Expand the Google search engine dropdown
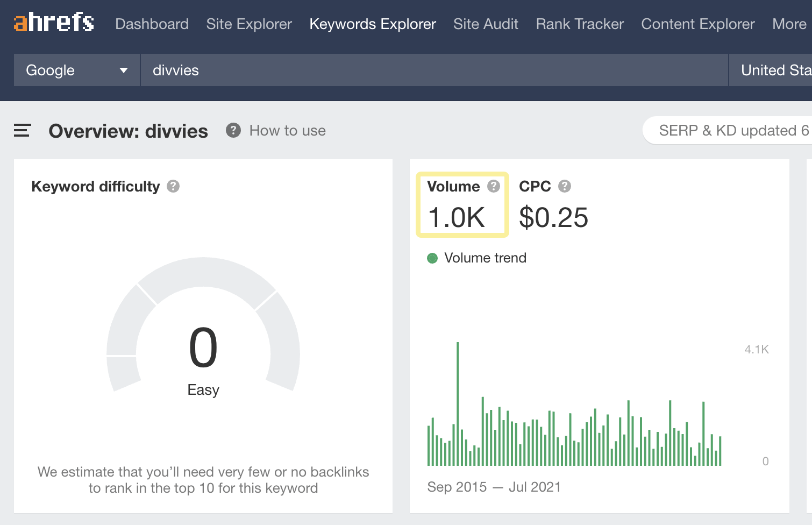The image size is (812, 525). 76,70
